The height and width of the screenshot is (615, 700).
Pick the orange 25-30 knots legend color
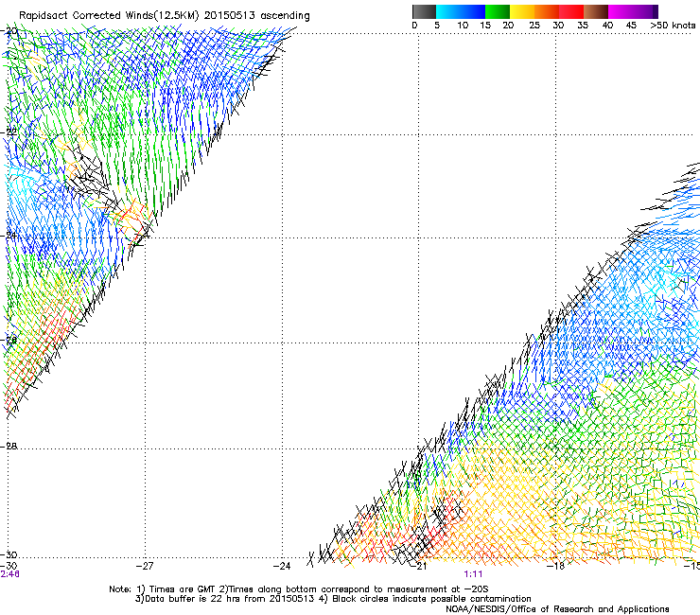(x=547, y=11)
